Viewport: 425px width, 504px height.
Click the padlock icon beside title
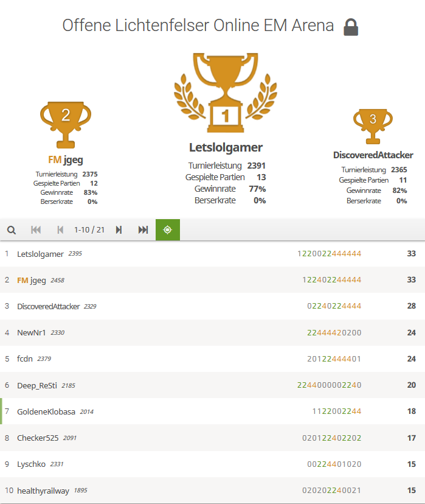[x=351, y=27]
